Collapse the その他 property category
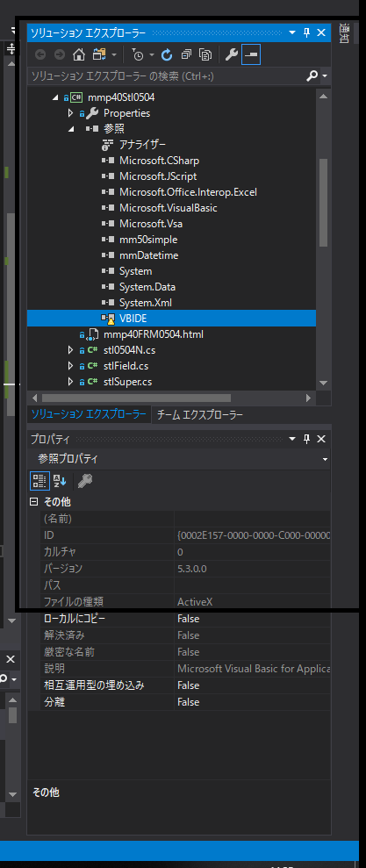This screenshot has height=868, width=366. 33,502
